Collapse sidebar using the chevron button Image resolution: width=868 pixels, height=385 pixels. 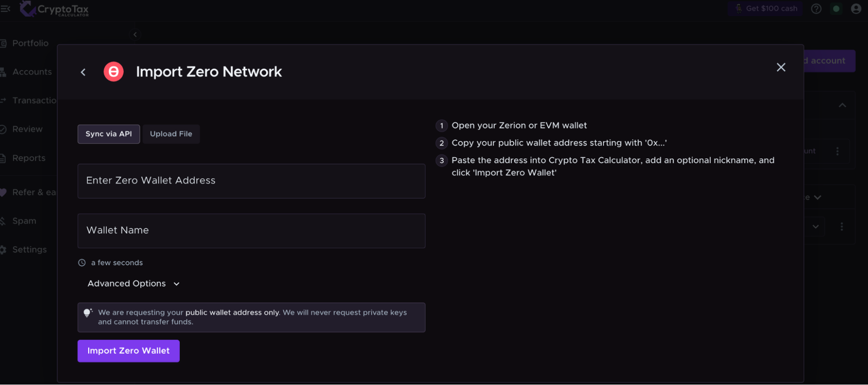coord(135,35)
